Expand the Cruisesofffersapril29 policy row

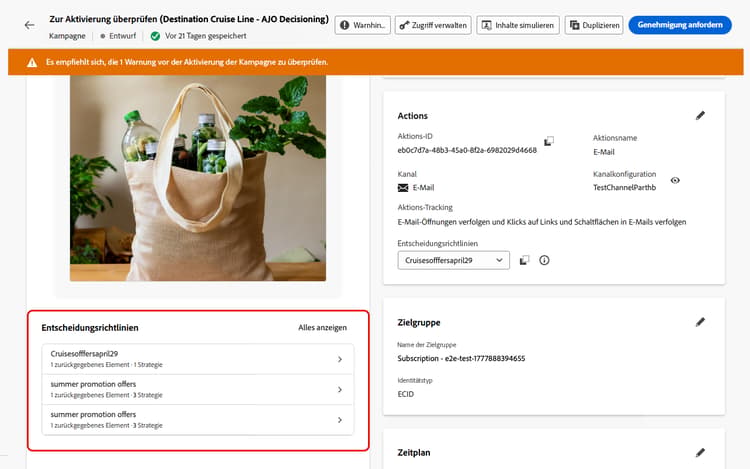[x=198, y=359]
